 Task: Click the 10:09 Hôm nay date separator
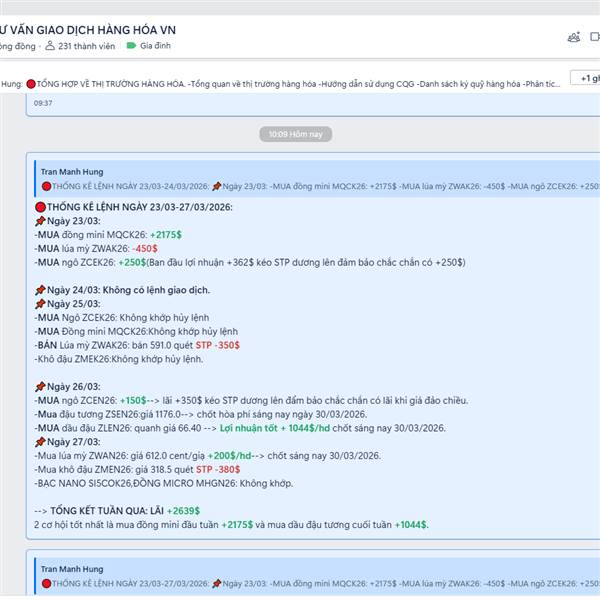click(295, 134)
